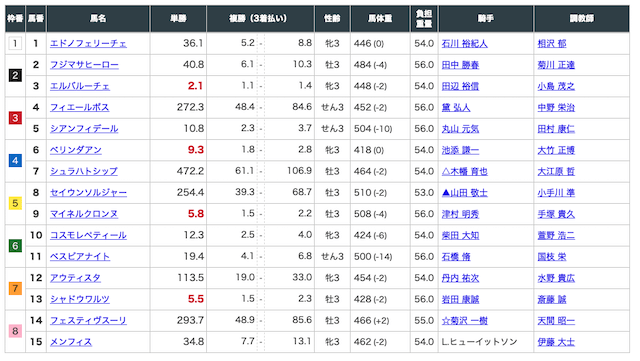Viewport: 640px width, 361px height.
Task: Click win odds value 293.7
Action: pos(190,320)
